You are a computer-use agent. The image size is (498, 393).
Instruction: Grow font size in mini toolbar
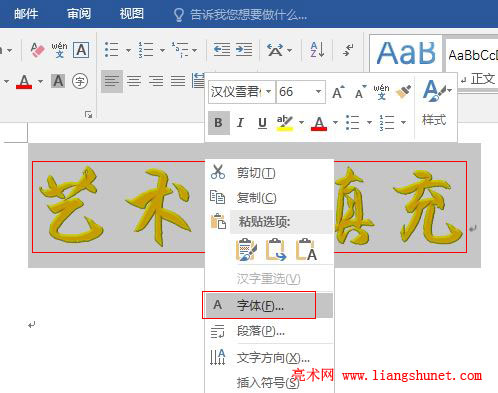tap(338, 92)
